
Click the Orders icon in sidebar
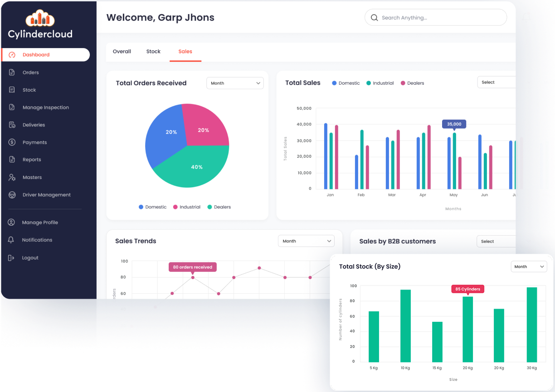click(x=12, y=73)
